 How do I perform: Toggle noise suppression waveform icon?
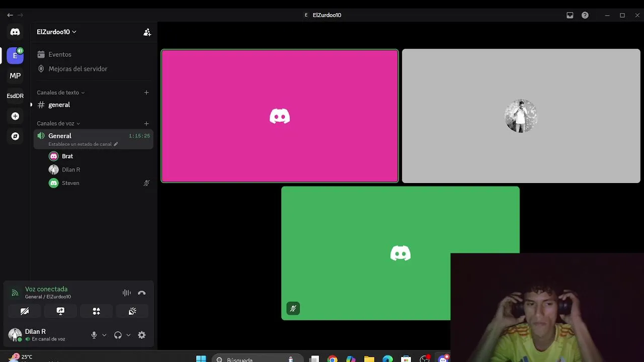coord(126,293)
